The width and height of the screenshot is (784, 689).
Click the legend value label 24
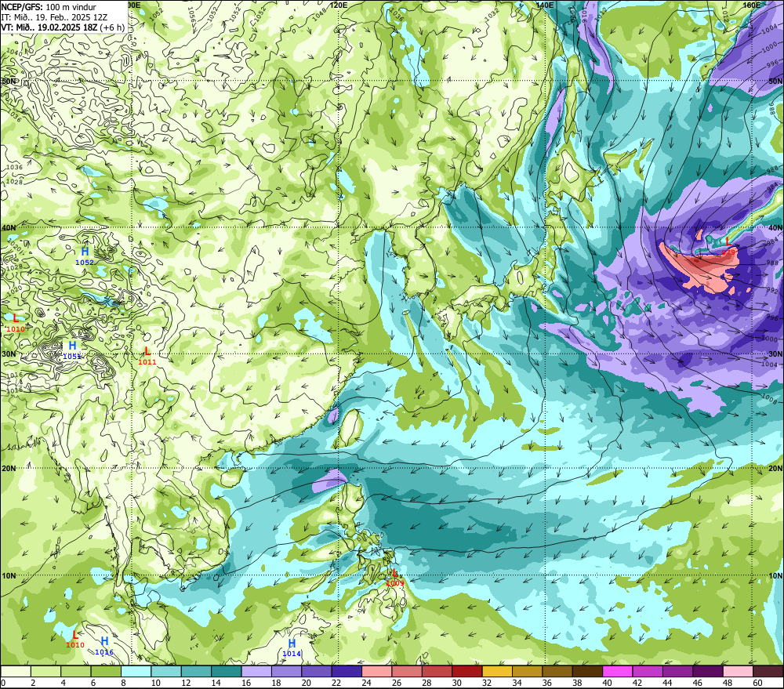pyautogui.click(x=366, y=683)
